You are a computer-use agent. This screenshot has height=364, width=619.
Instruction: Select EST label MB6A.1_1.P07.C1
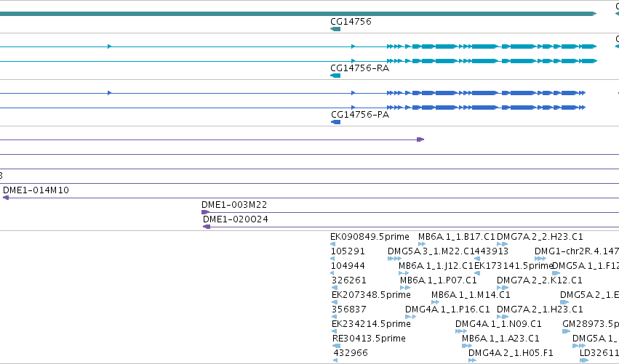438,280
